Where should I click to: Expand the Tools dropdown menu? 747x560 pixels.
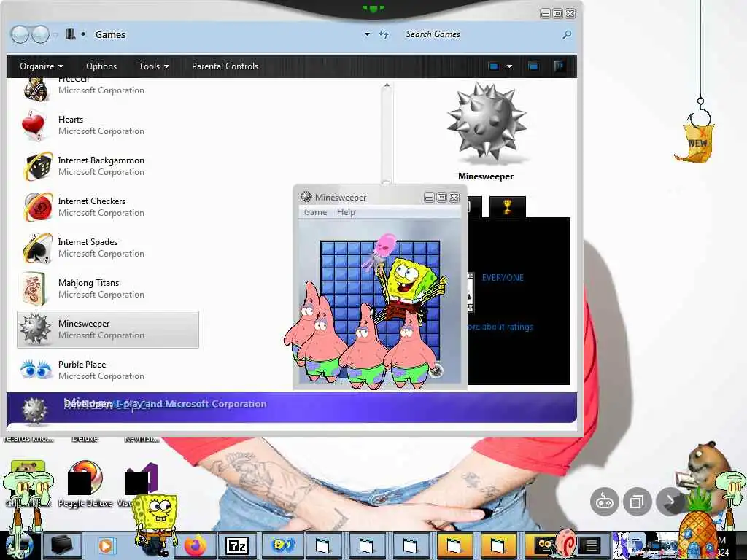tap(153, 66)
